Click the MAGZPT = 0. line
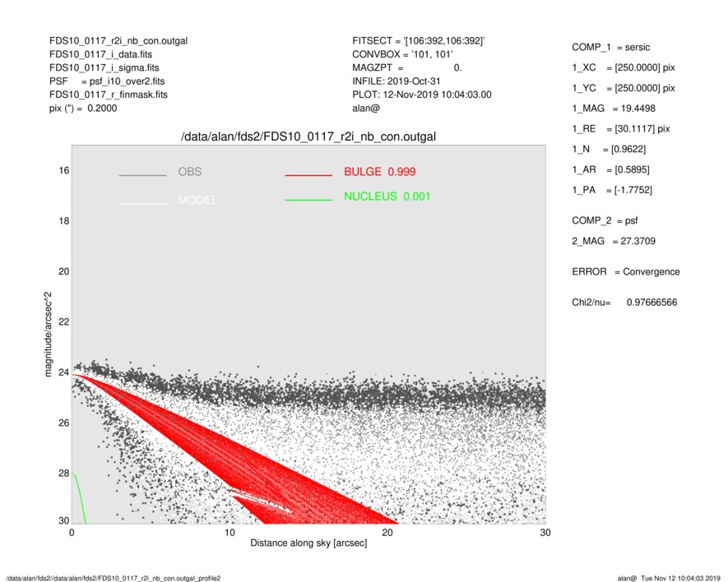728x582 pixels. click(x=406, y=67)
